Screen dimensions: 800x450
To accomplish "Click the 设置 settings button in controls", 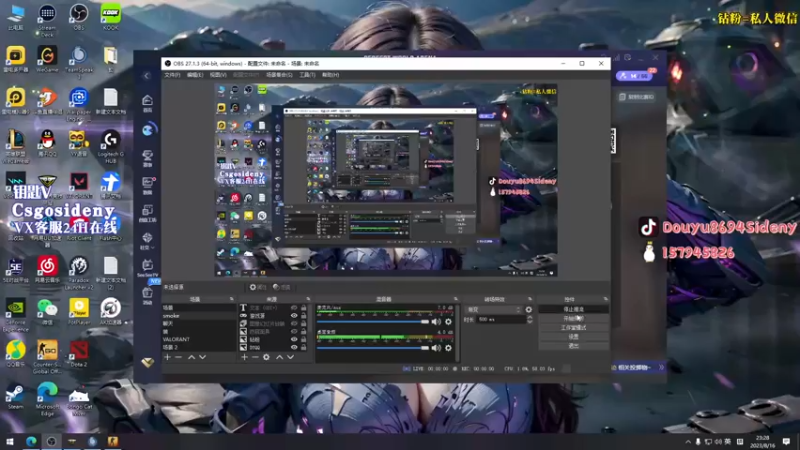I will 573,336.
